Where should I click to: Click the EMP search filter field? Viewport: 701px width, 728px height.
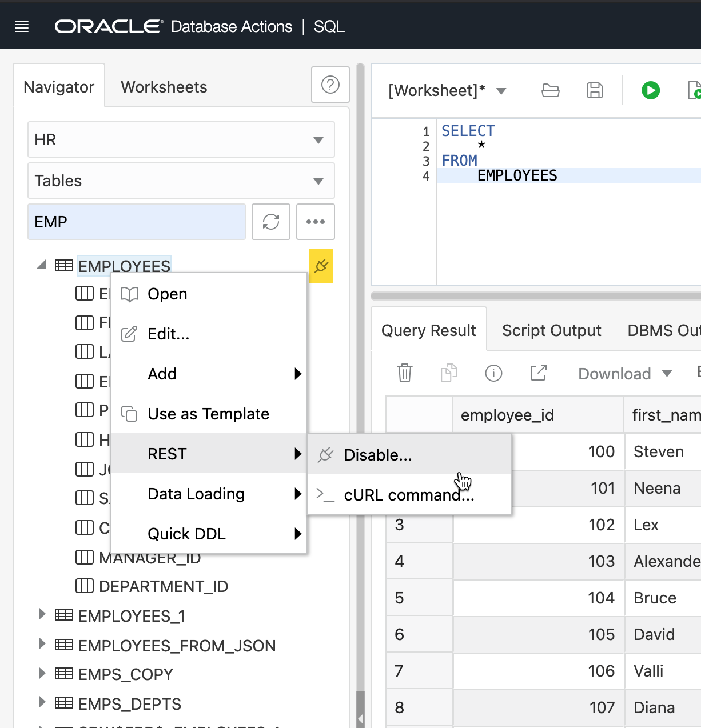(x=137, y=222)
